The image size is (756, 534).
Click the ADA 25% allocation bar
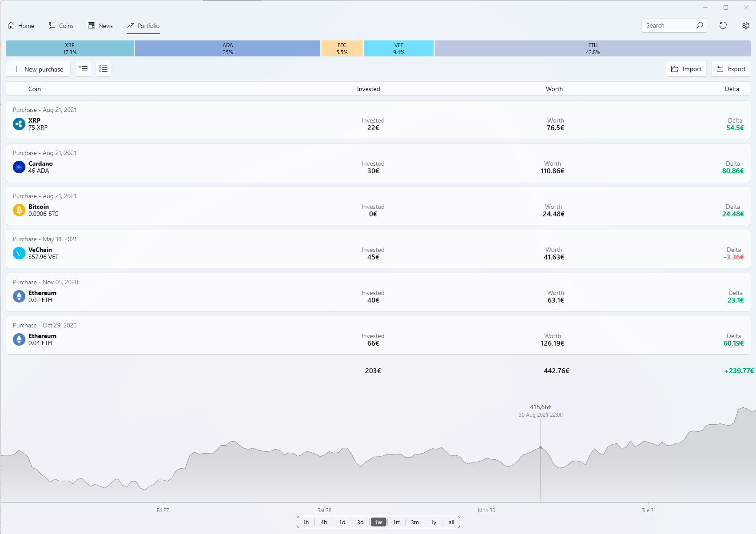coord(227,48)
